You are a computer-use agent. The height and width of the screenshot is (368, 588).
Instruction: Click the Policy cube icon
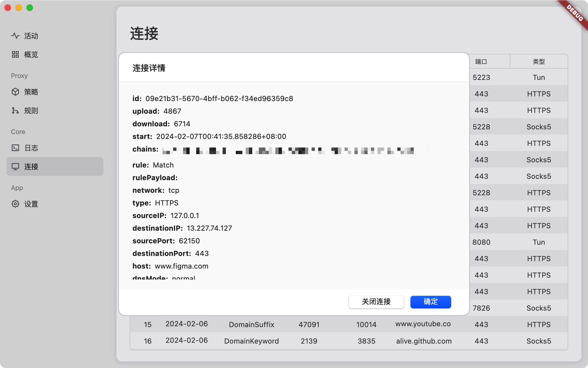[x=15, y=92]
